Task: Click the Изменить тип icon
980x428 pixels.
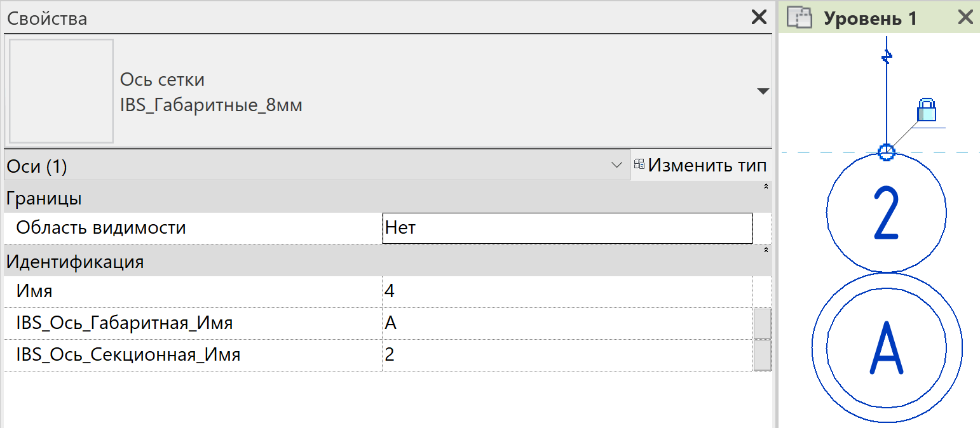Action: tap(639, 166)
